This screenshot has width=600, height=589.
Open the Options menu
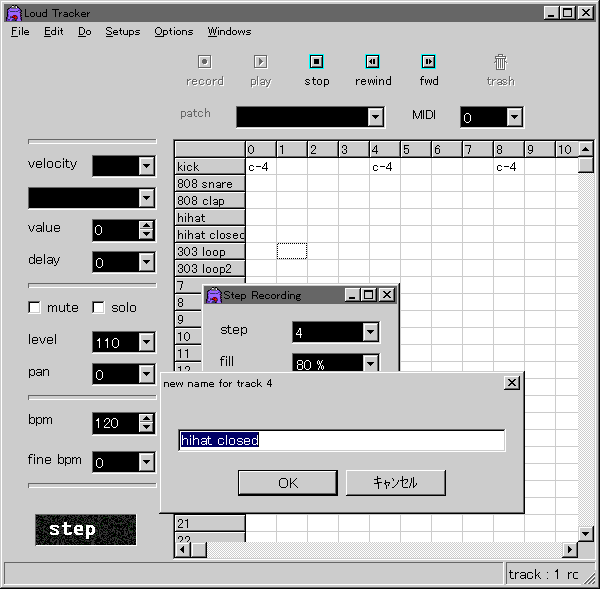coord(174,31)
